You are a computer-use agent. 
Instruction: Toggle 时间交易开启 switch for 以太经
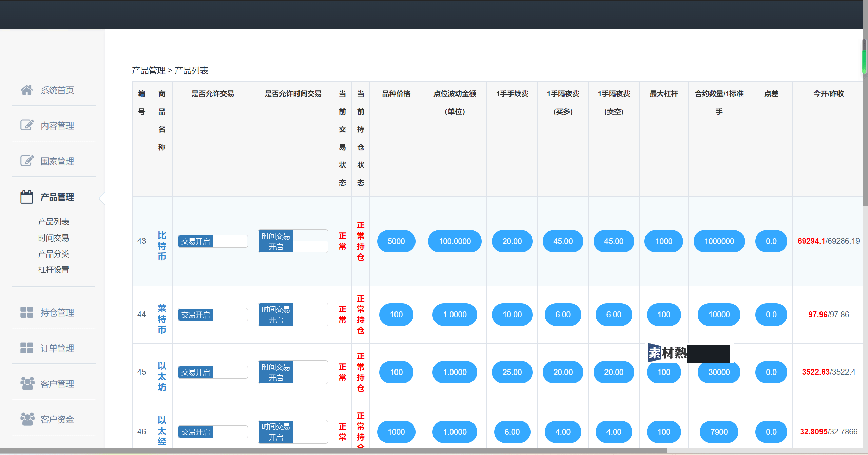pos(293,432)
